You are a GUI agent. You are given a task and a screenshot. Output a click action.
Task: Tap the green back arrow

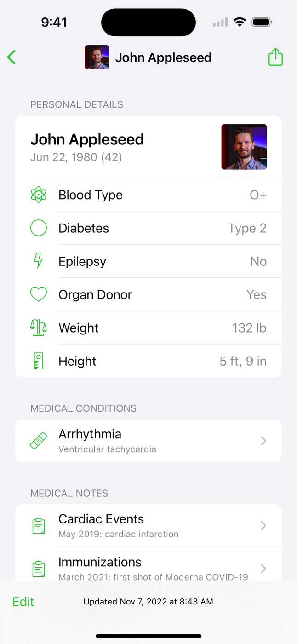[x=12, y=57]
